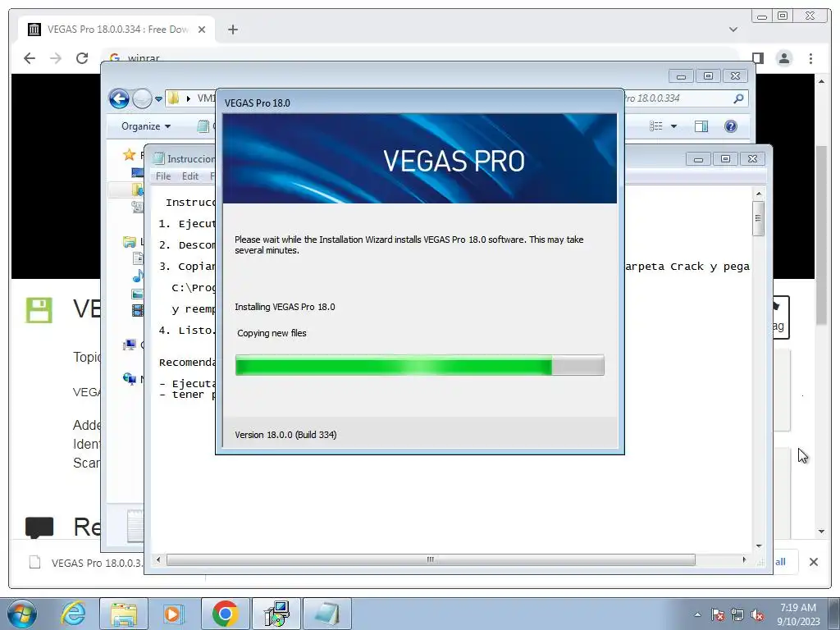This screenshot has height=630, width=840.
Task: Select Music library icon in Explorer
Action: [x=138, y=276]
